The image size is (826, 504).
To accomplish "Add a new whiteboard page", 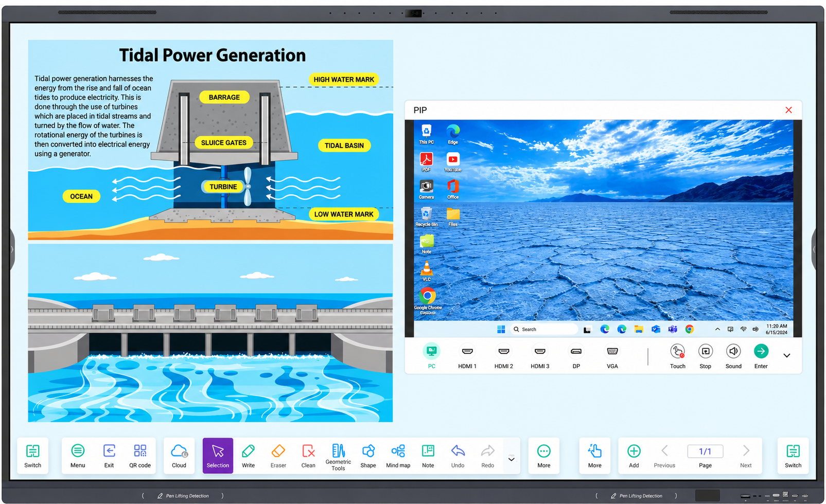I will tap(634, 456).
